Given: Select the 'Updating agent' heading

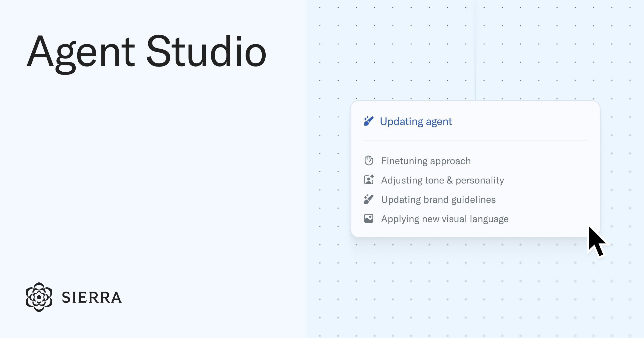Looking at the screenshot, I should pyautogui.click(x=416, y=122).
